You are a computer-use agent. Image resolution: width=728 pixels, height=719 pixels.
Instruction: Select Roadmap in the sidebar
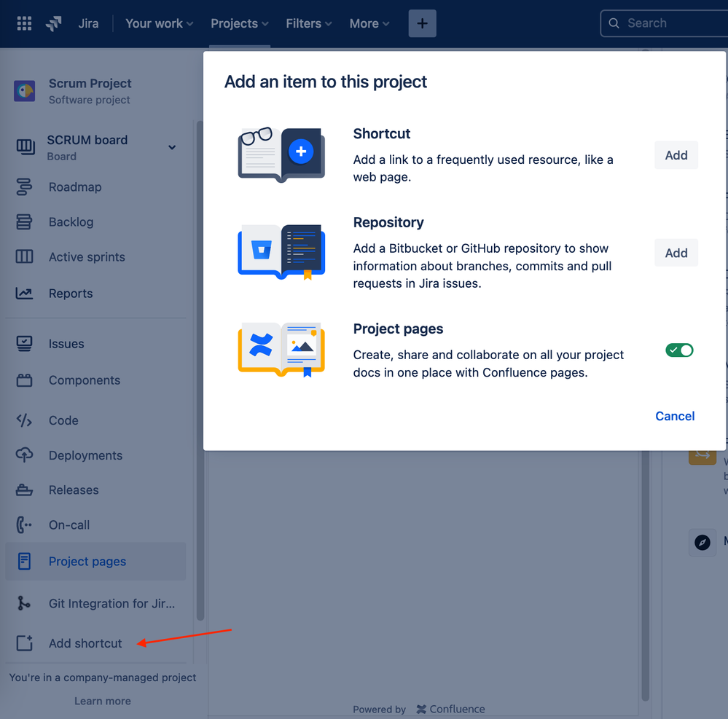tap(95, 187)
